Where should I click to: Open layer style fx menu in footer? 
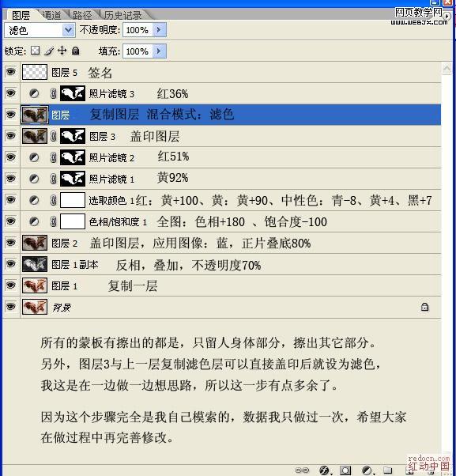(x=324, y=470)
